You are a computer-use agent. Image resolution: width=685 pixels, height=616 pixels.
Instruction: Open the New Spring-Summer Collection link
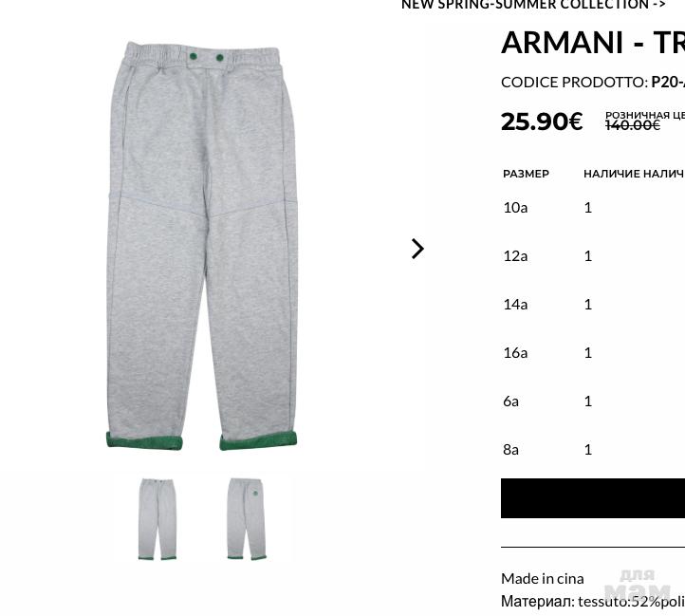click(x=533, y=5)
